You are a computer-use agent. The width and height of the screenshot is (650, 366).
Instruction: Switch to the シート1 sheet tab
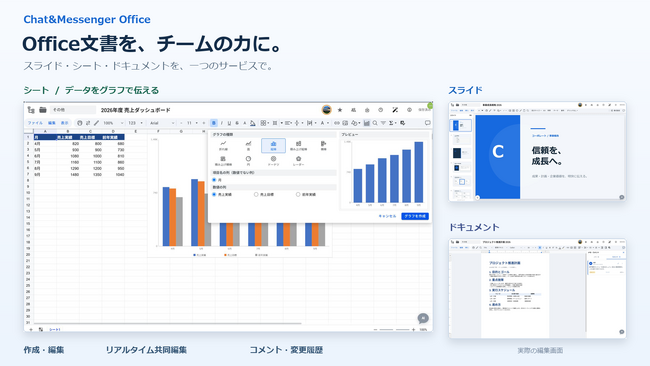[x=55, y=330]
